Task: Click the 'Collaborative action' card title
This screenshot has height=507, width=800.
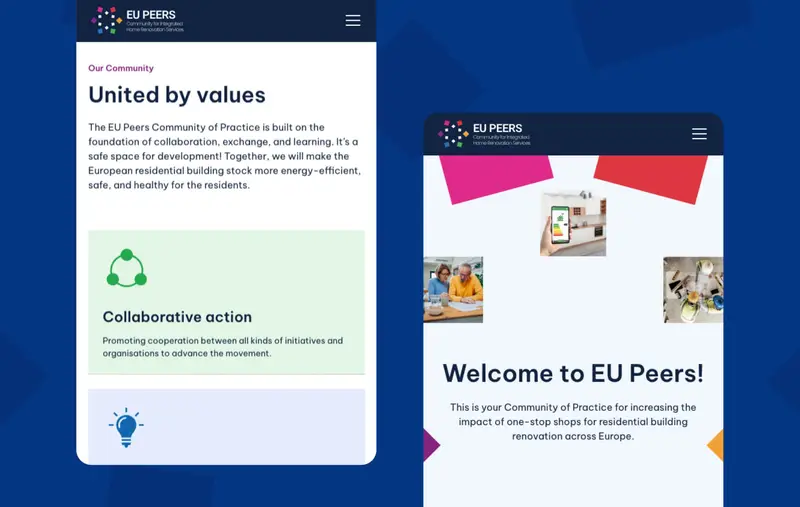Action: coord(177,317)
